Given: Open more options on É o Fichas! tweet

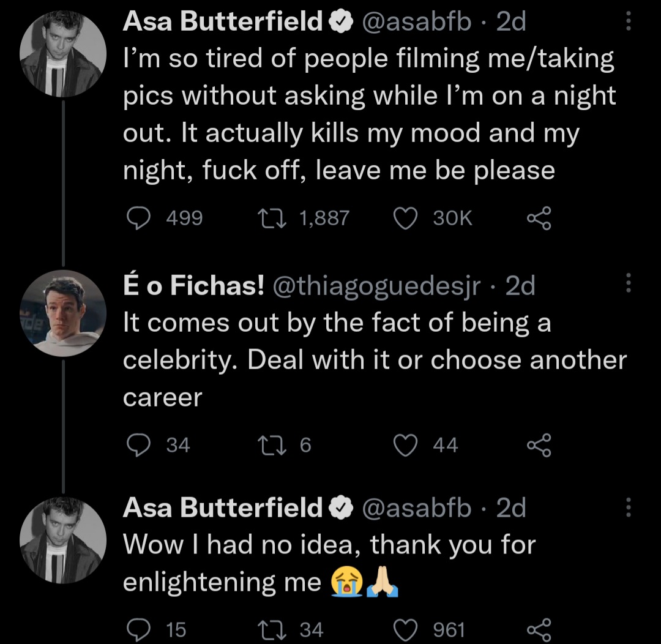Looking at the screenshot, I should point(626,285).
